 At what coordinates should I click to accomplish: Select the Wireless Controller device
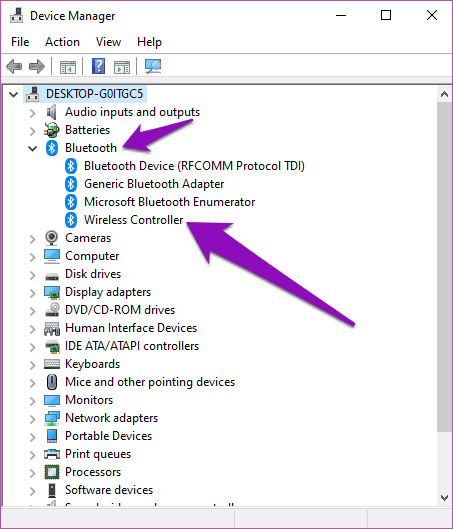click(x=134, y=220)
